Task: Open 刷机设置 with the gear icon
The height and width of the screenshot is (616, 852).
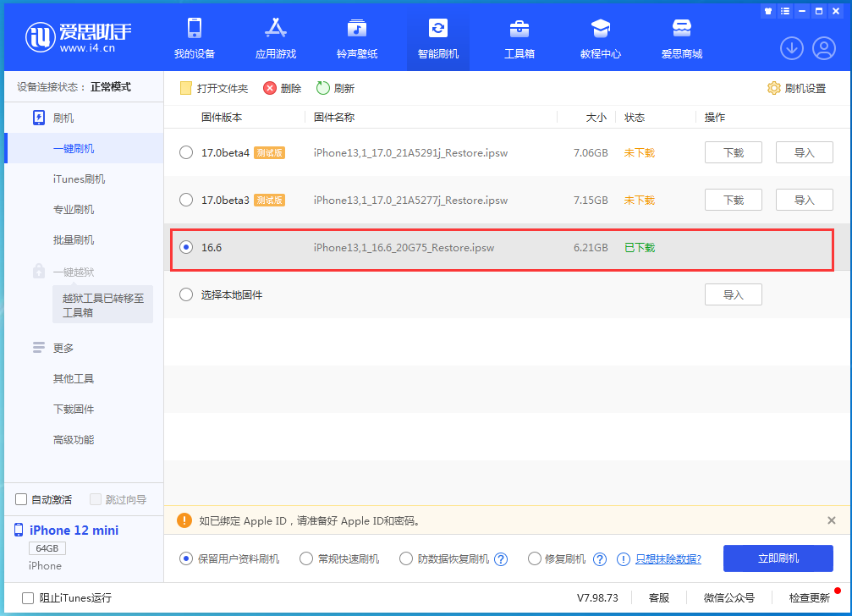Action: click(773, 87)
